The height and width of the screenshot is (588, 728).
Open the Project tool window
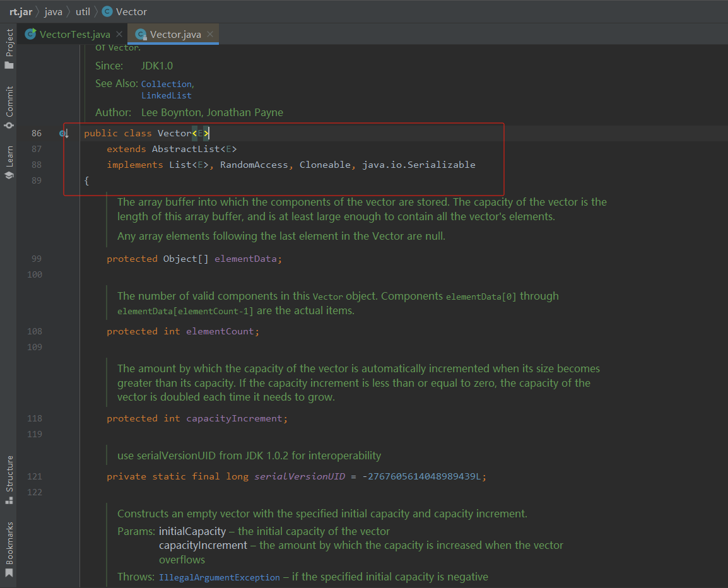click(9, 49)
